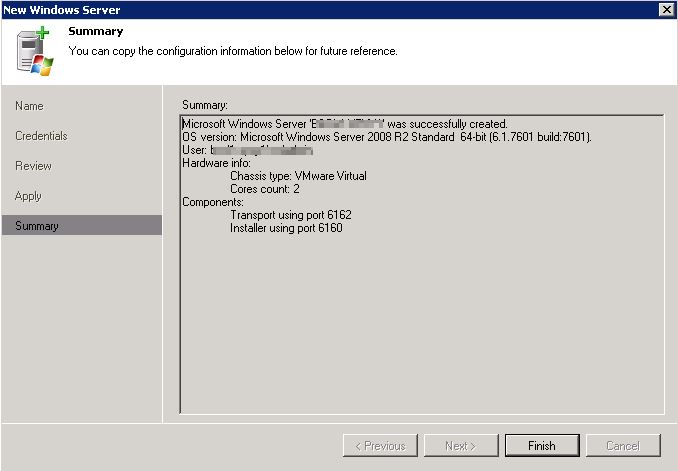Click the 'User:' line in summary
678x471 pixels.
[x=247, y=150]
